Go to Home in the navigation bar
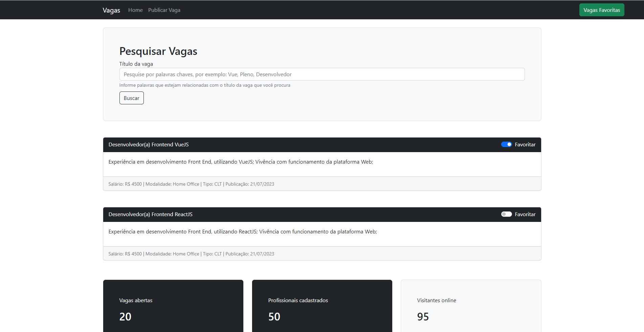Viewport: 644px width, 332px height. pos(135,10)
